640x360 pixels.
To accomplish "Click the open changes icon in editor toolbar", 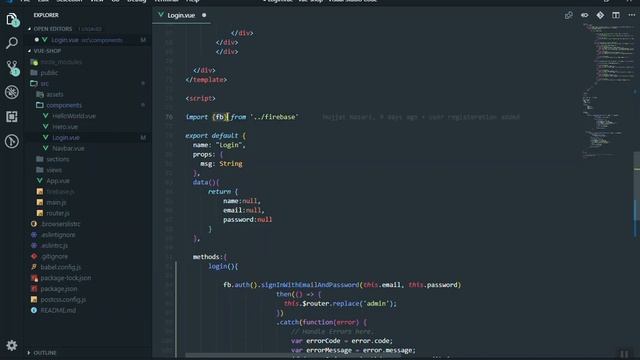I will tap(569, 16).
